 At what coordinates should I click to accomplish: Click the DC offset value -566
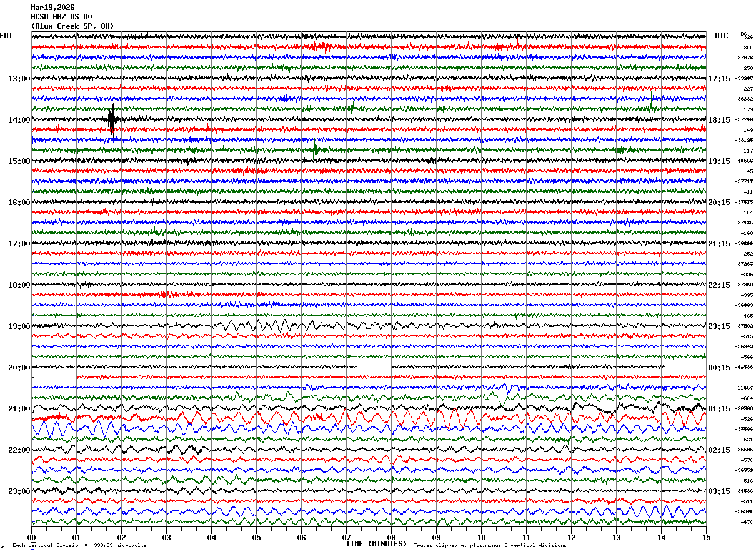(747, 357)
